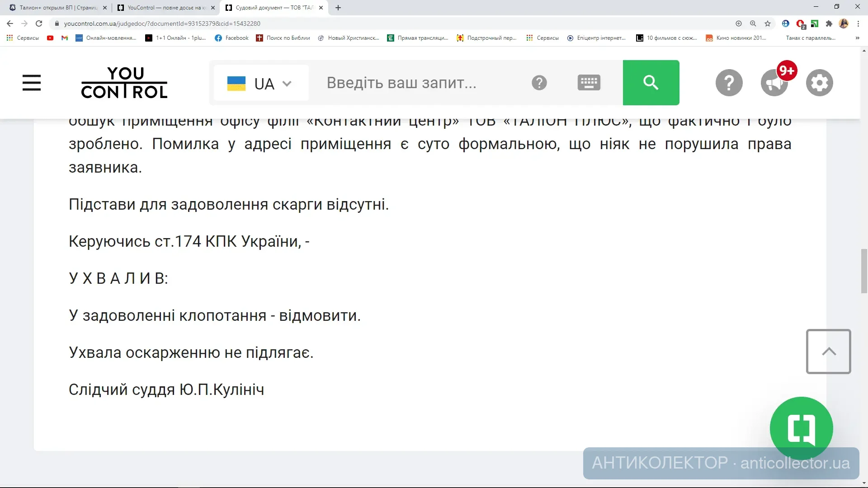Image resolution: width=868 pixels, height=488 pixels.
Task: Click the green search button
Action: pyautogui.click(x=651, y=83)
